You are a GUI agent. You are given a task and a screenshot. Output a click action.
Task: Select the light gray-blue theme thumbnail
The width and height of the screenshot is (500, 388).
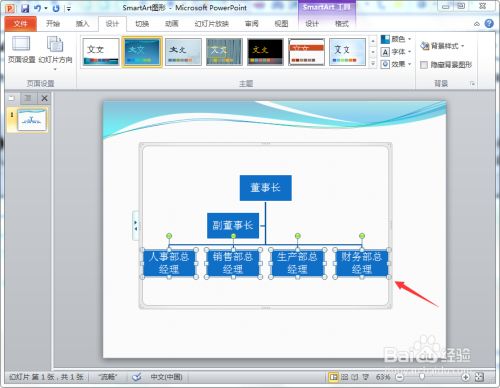point(183,52)
